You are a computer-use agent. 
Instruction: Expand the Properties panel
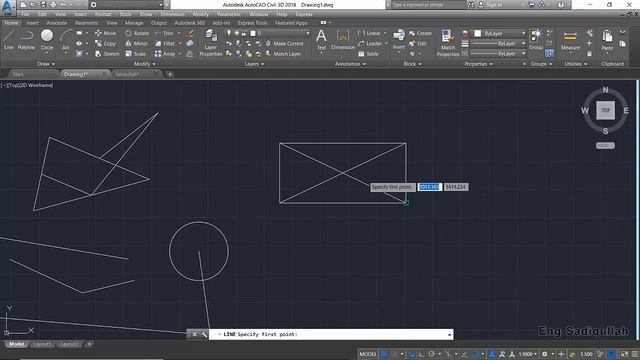(x=478, y=64)
